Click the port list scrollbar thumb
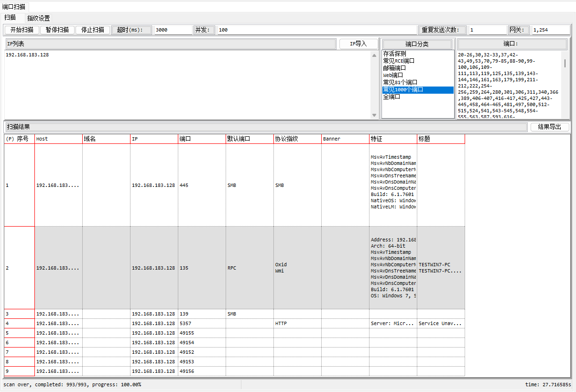The height and width of the screenshot is (392, 576). pyautogui.click(x=565, y=64)
